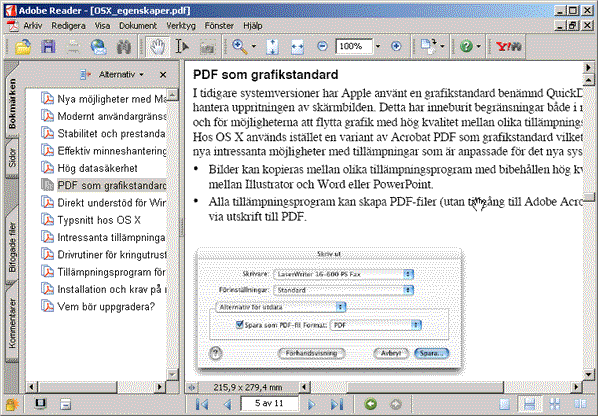The width and height of the screenshot is (598, 416).
Task: Open the Verktyg menu
Action: (181, 26)
